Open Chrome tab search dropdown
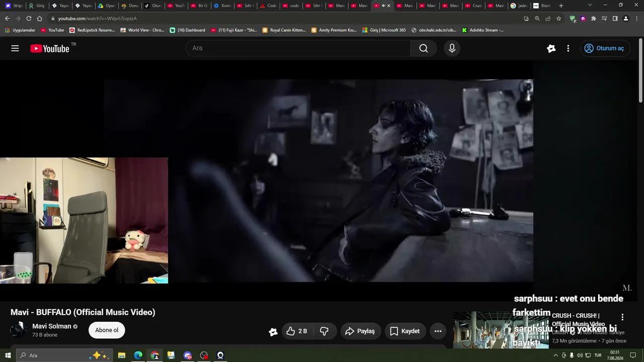644x362 pixels. pos(590,5)
